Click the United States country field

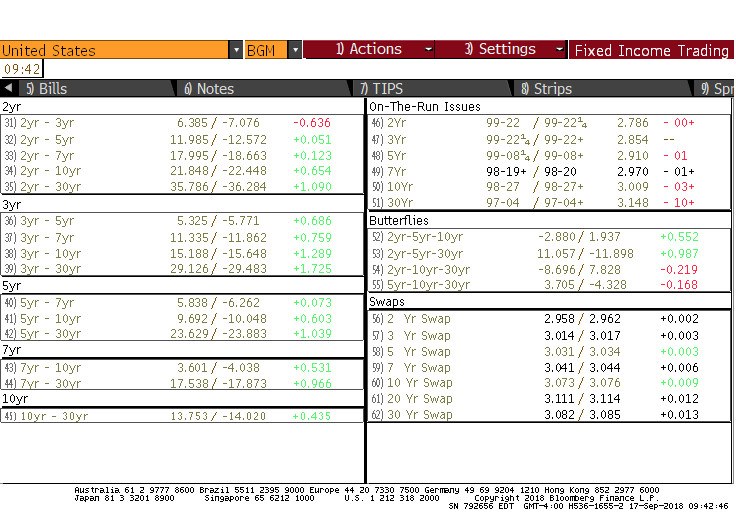(x=115, y=50)
